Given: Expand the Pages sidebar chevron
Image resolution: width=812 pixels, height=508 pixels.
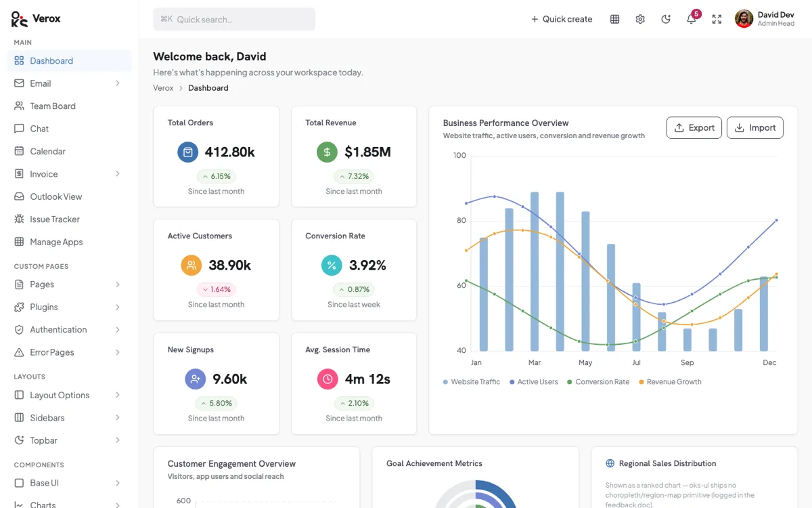Looking at the screenshot, I should coord(118,284).
